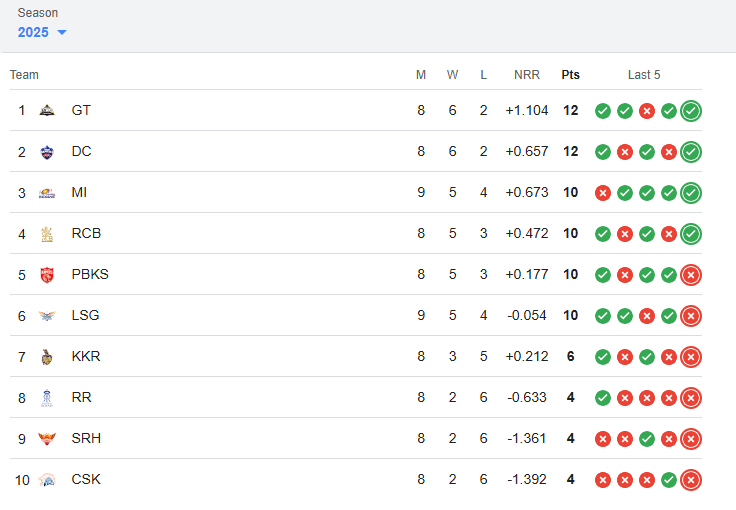Select PBKS's most recent loss indicator
The height and width of the screenshot is (510, 736).
(x=691, y=275)
